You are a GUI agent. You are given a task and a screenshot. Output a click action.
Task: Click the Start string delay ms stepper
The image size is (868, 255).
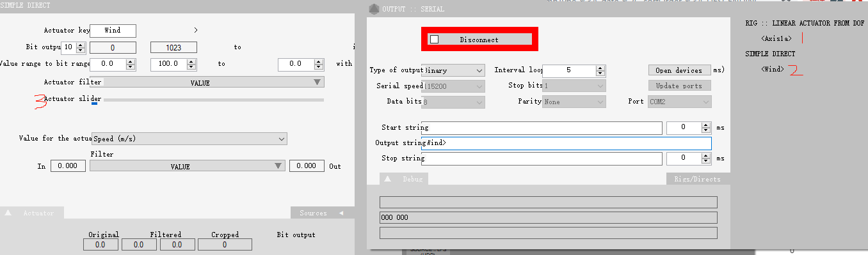[x=706, y=127]
